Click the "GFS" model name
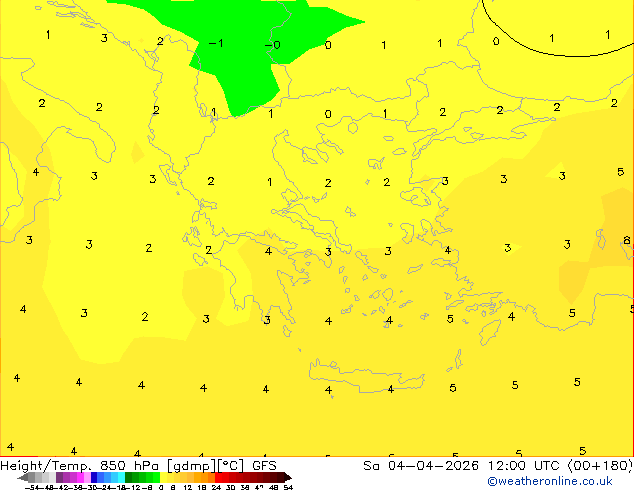Image resolution: width=634 pixels, height=490 pixels. (x=264, y=465)
